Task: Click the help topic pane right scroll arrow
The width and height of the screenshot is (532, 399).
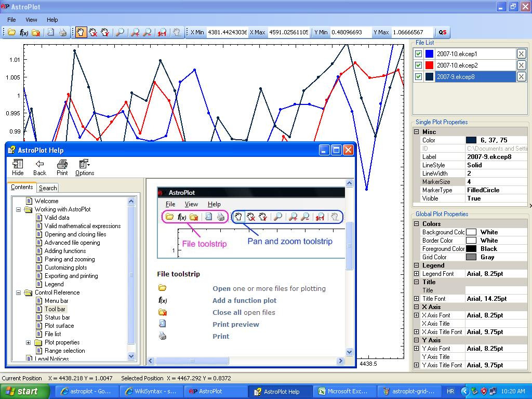Action: coord(340,361)
